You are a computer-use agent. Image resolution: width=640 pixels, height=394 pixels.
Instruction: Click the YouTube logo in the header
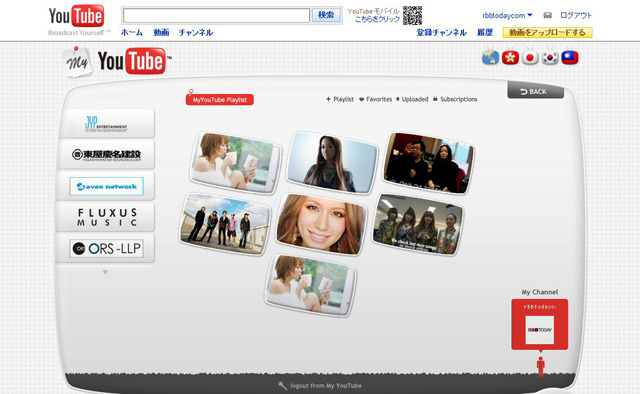[x=76, y=16]
